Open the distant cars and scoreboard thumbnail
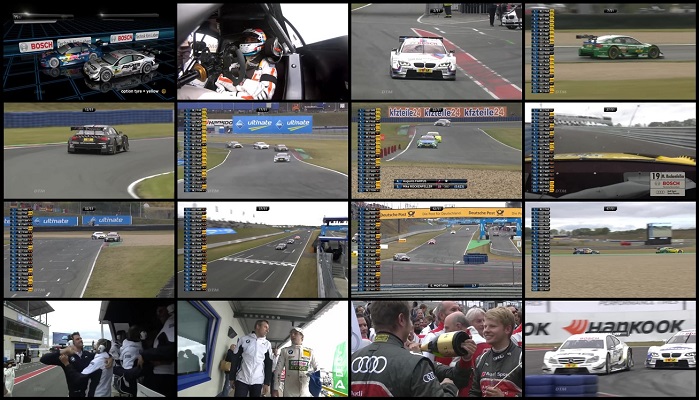 pyautogui.click(x=610, y=250)
